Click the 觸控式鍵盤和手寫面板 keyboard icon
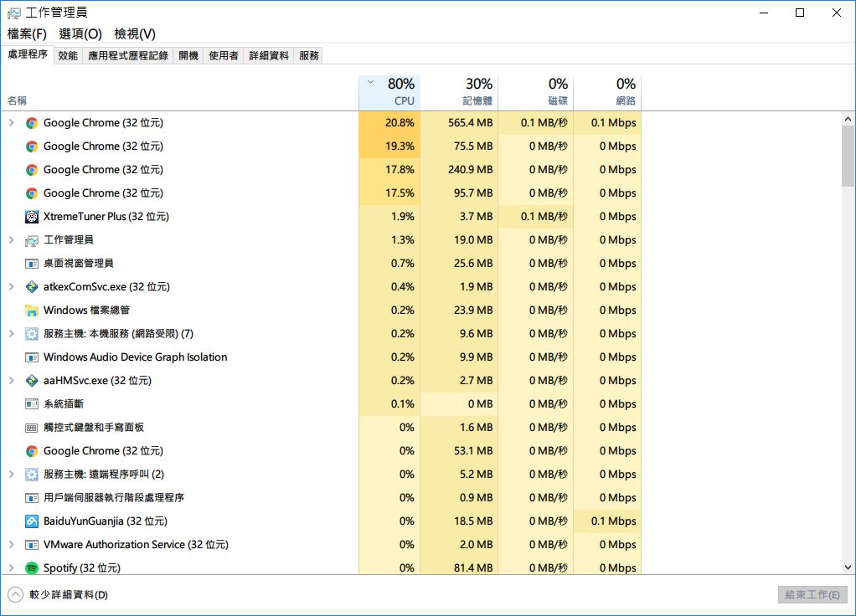856x616 pixels. tap(32, 428)
